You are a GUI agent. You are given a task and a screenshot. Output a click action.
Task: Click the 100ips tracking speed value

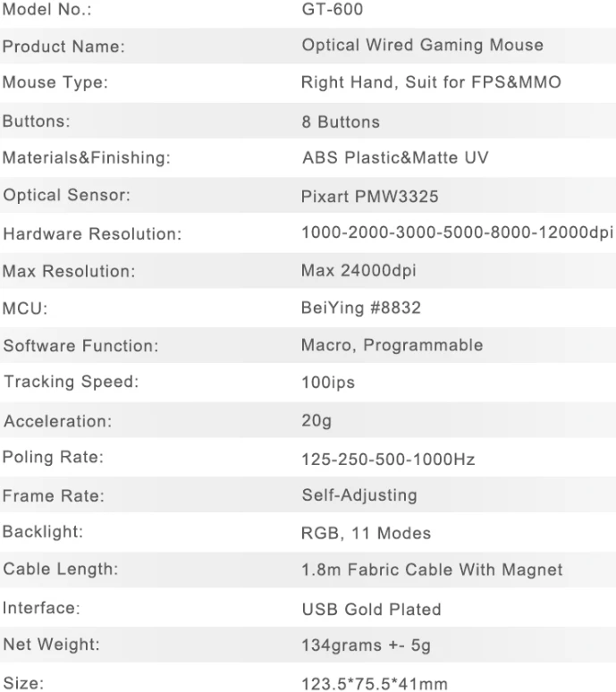[x=328, y=382]
